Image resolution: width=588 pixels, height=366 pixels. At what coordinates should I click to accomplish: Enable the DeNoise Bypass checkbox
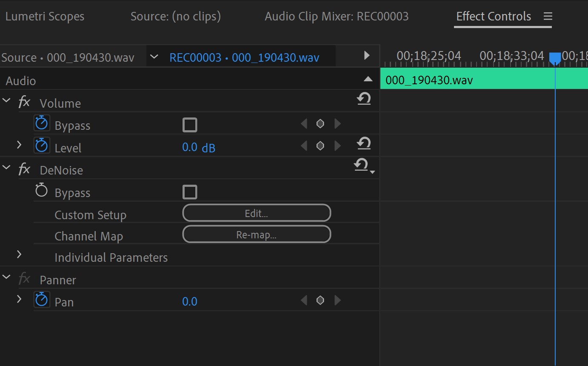point(190,192)
